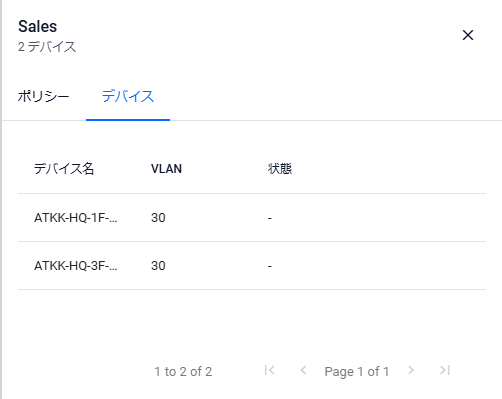
Task: Sort by 状態 column header
Action: [280, 169]
